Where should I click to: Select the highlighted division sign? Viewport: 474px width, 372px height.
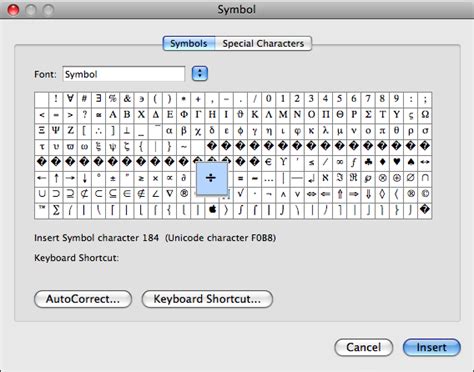pos(212,178)
